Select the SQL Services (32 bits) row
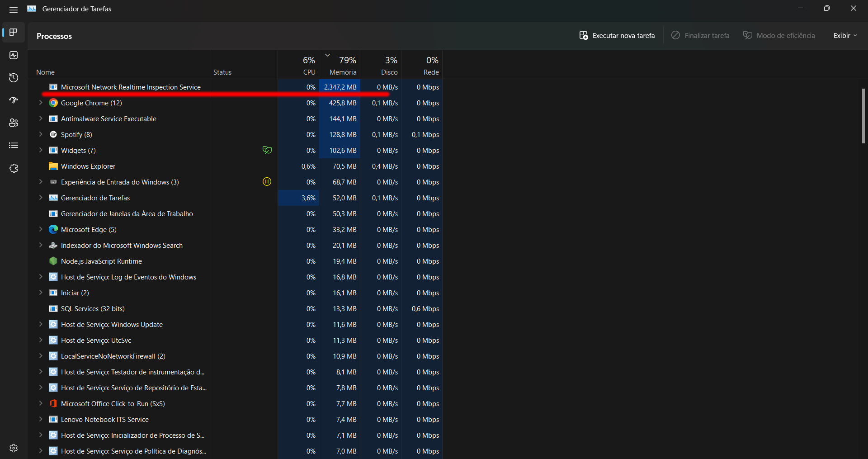Screen dimensions: 868x459 235,309
